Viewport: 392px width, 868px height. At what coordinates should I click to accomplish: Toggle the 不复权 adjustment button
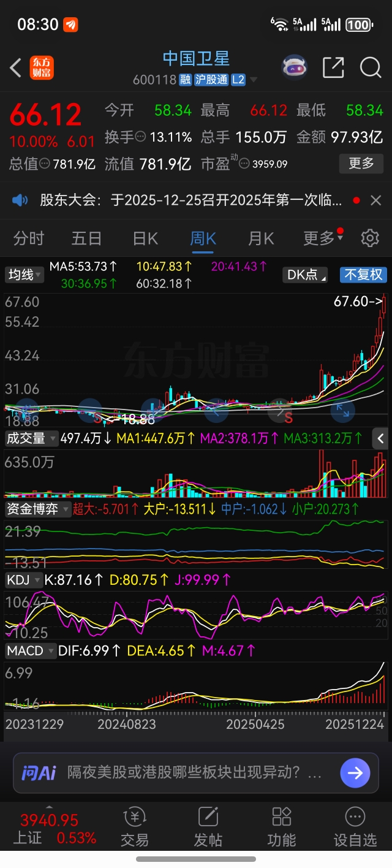(x=363, y=275)
